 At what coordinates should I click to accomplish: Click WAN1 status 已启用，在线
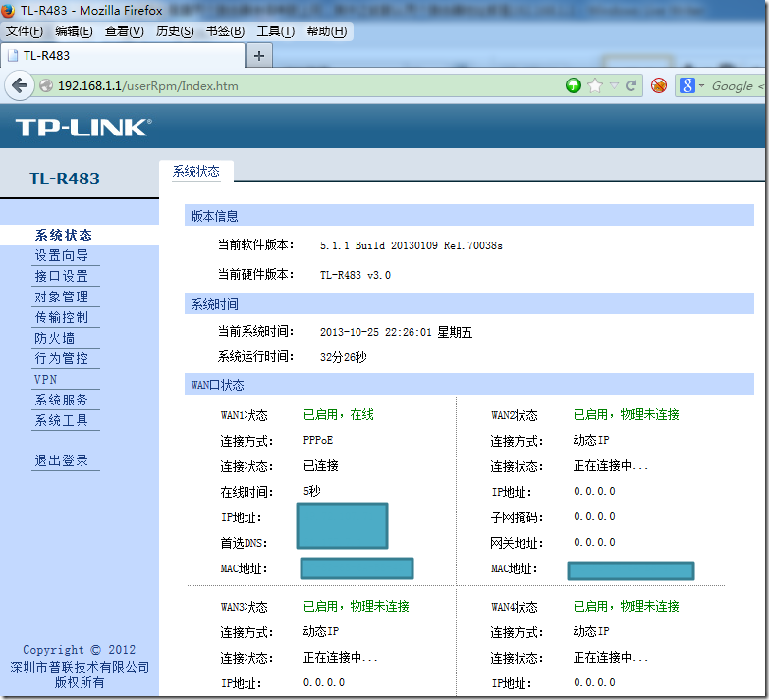(x=339, y=414)
